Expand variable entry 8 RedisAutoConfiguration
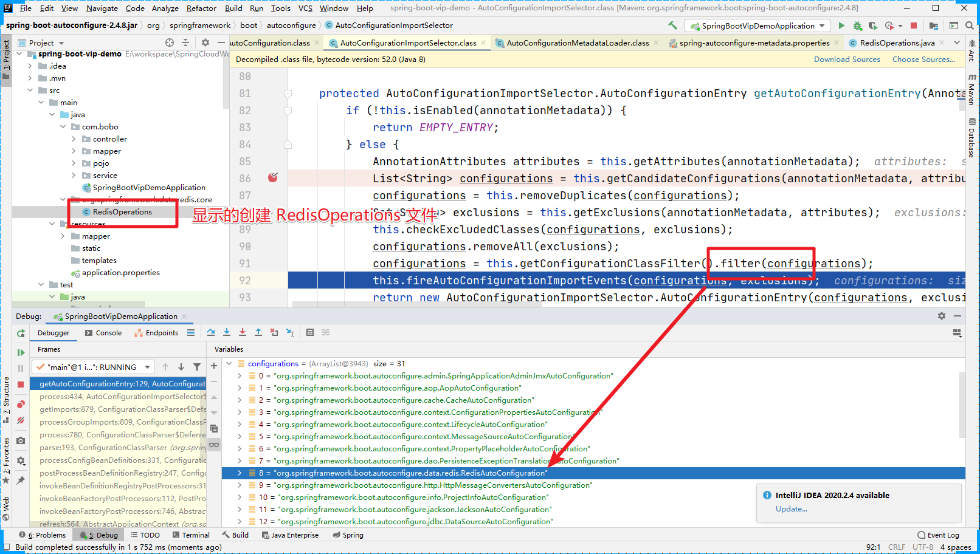 (x=240, y=473)
